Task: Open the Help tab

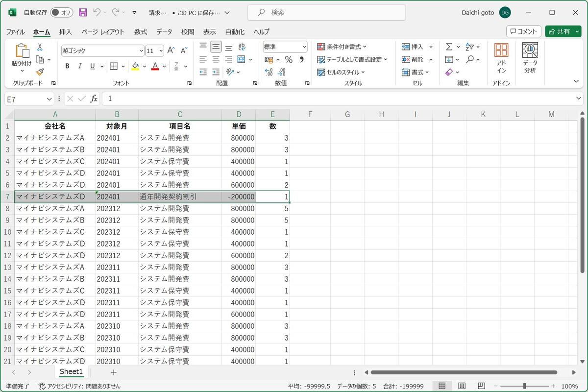Action: [x=261, y=32]
